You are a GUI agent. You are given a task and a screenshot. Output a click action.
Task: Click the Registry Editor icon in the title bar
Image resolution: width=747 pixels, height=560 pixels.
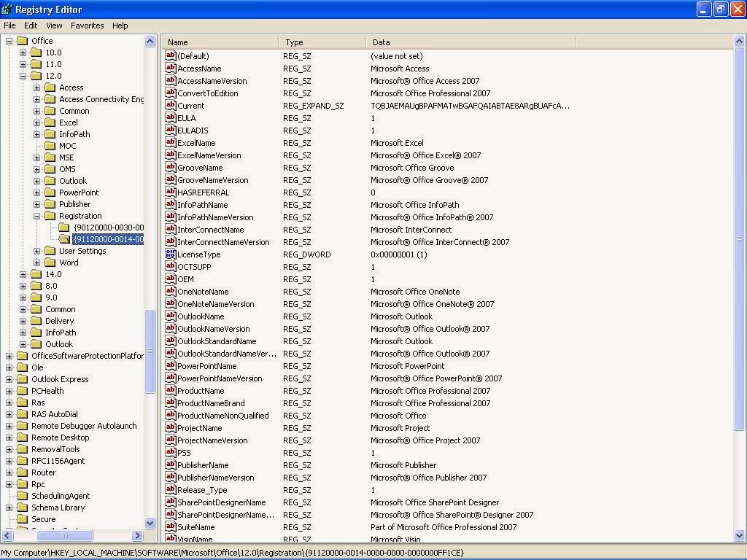point(7,9)
